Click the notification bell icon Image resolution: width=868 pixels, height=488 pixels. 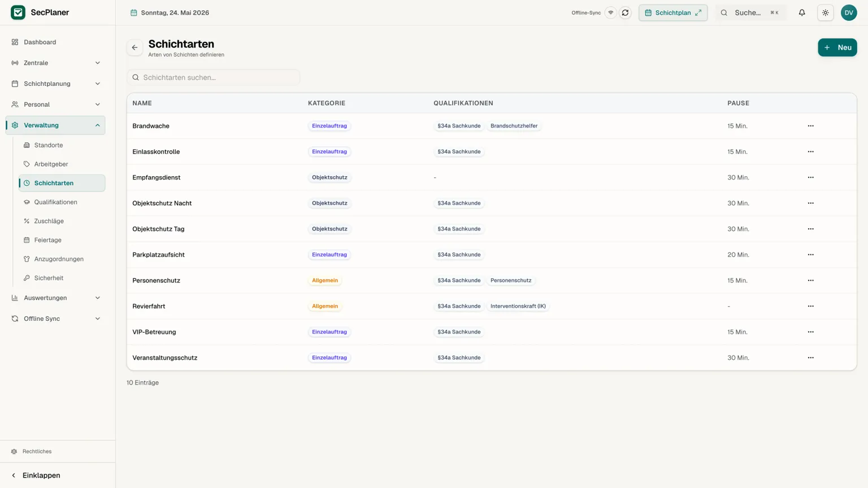pos(801,12)
